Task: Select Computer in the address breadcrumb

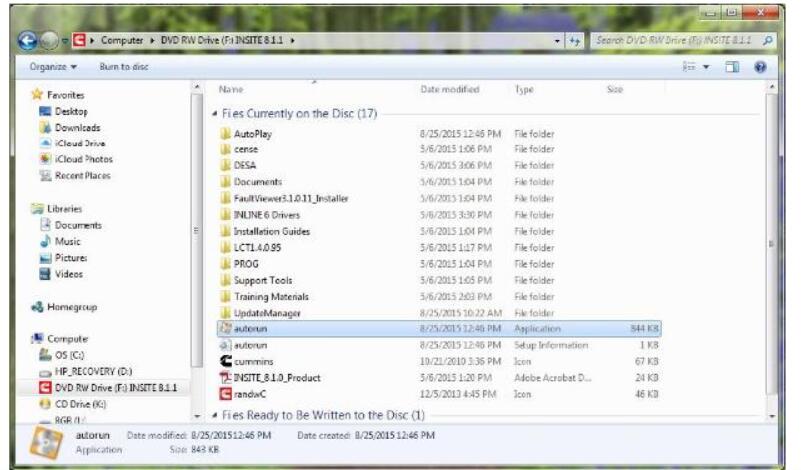Action: pyautogui.click(x=122, y=40)
